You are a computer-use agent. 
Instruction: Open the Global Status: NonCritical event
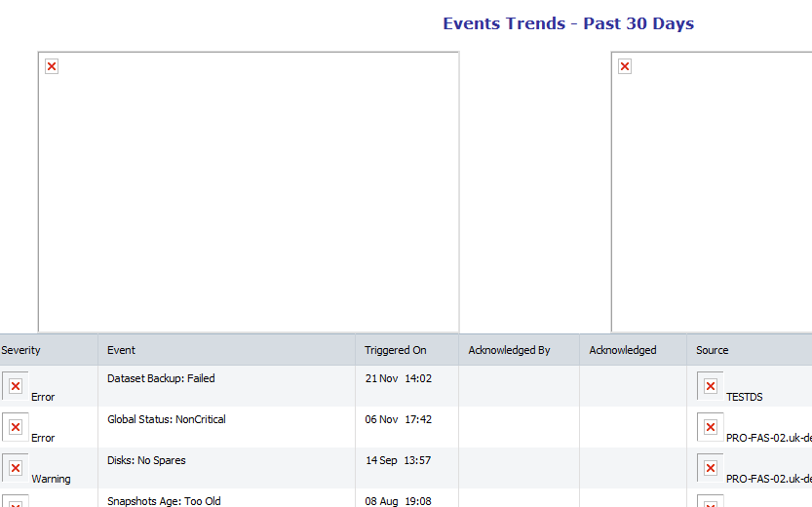tap(166, 419)
